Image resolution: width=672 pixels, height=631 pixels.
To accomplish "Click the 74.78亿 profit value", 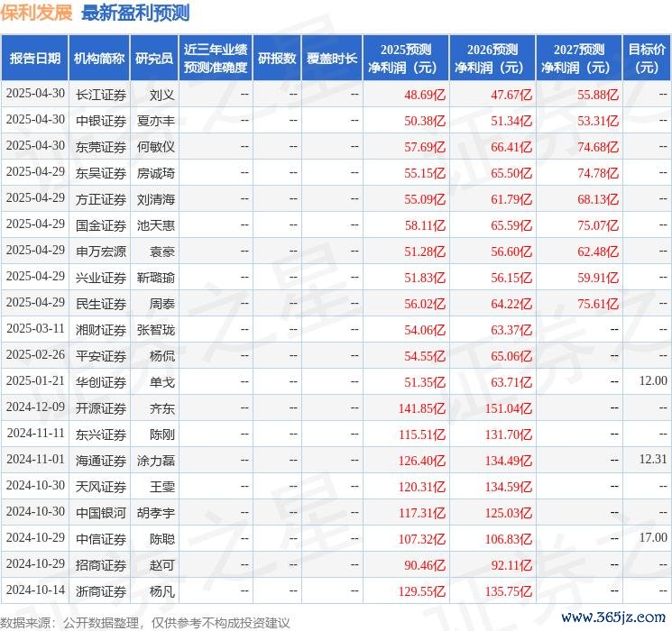I will (598, 173).
